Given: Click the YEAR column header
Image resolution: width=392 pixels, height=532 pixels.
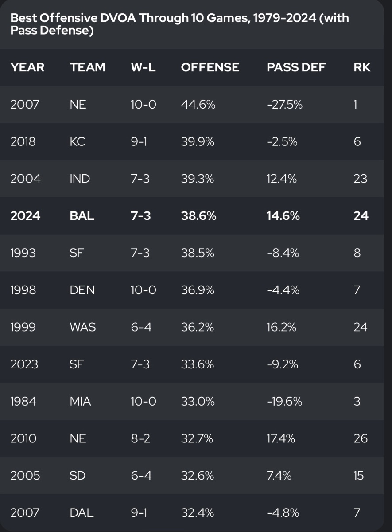Looking at the screenshot, I should [x=27, y=67].
